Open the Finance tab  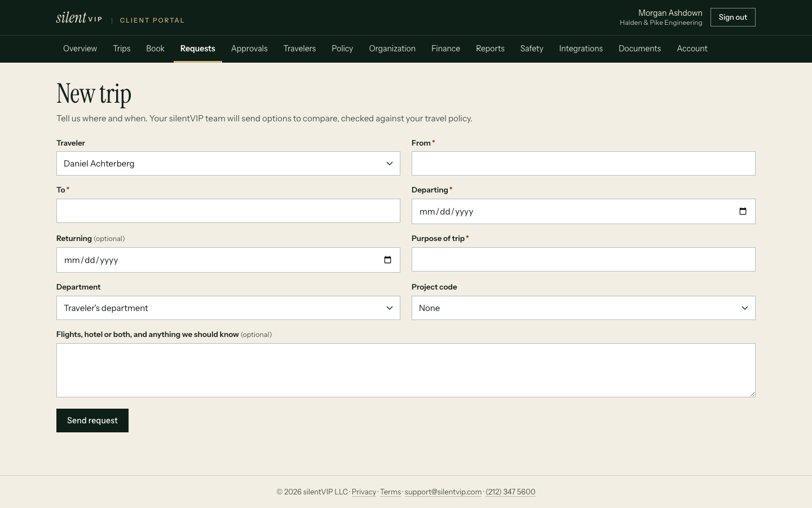[x=445, y=49]
